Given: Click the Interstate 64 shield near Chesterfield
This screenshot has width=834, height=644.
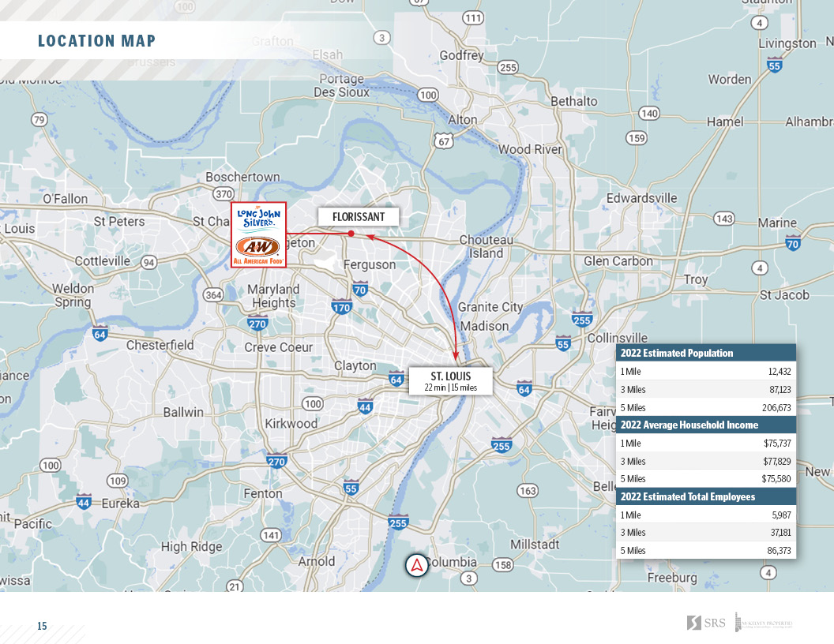Looking at the screenshot, I should [x=100, y=334].
